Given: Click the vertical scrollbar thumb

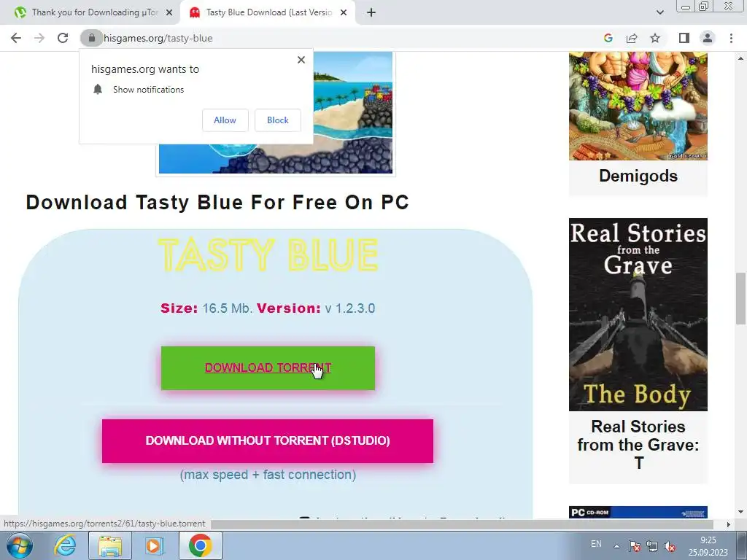Looking at the screenshot, I should [x=741, y=298].
